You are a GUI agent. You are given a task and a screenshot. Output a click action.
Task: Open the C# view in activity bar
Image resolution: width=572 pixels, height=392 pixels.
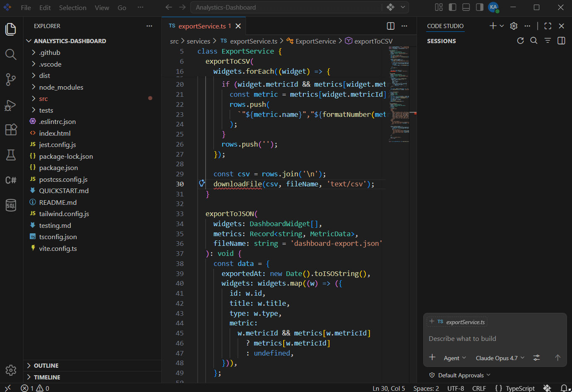11,180
